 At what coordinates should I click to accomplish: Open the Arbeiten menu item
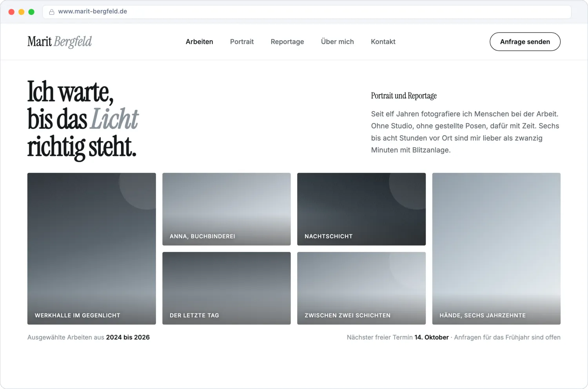click(x=200, y=42)
